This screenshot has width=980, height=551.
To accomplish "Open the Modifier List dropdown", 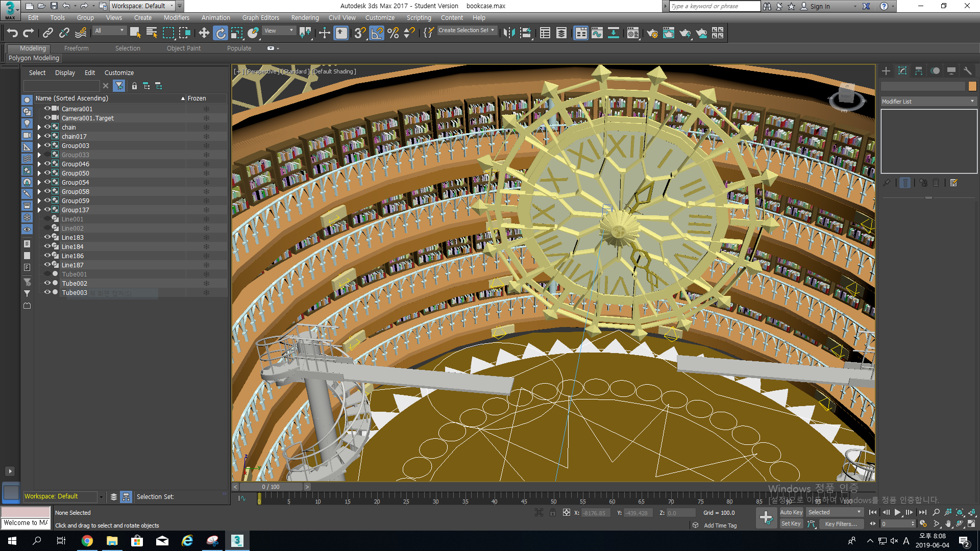I will (x=928, y=102).
